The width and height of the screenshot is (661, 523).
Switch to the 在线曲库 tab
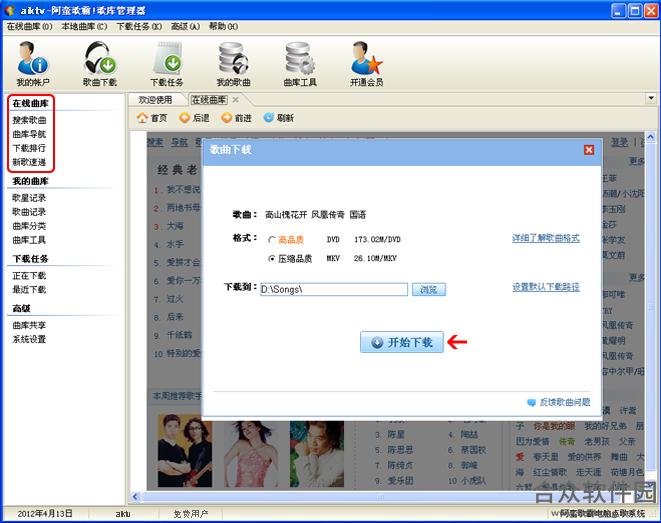209,100
